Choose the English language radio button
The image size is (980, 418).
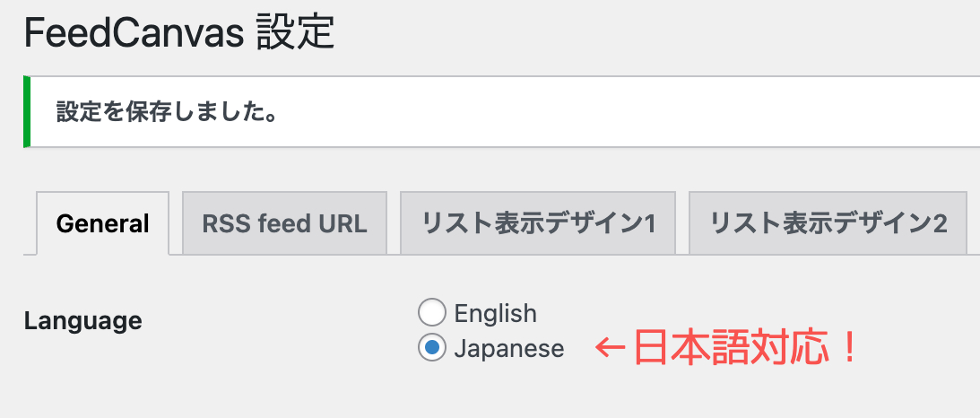(x=432, y=312)
